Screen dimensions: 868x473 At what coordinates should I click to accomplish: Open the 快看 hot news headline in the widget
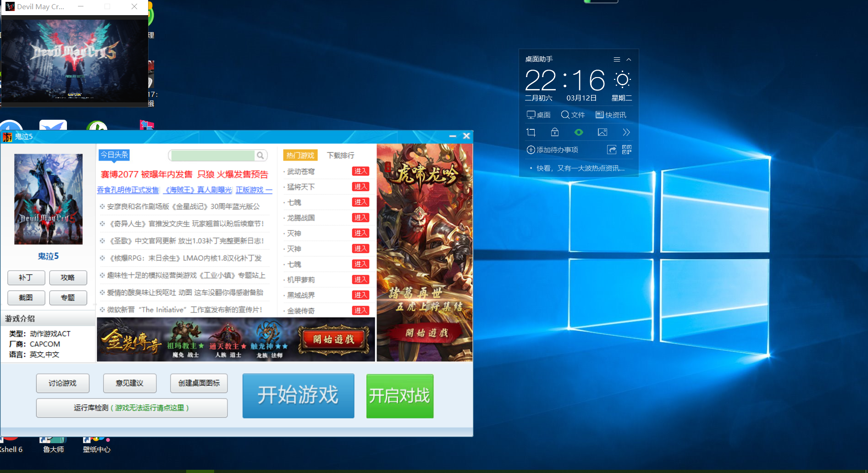click(x=581, y=168)
